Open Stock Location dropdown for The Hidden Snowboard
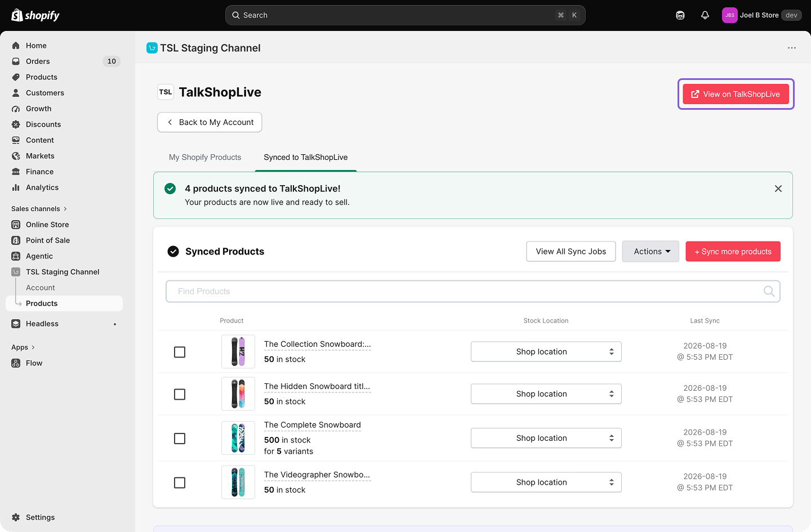Image resolution: width=811 pixels, height=532 pixels. point(546,394)
